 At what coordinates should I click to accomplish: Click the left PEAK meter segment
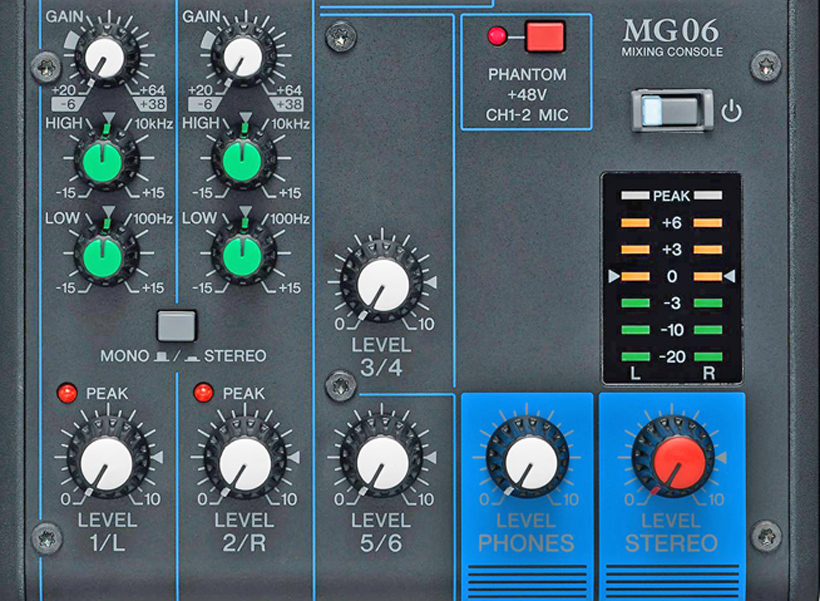[x=635, y=196]
